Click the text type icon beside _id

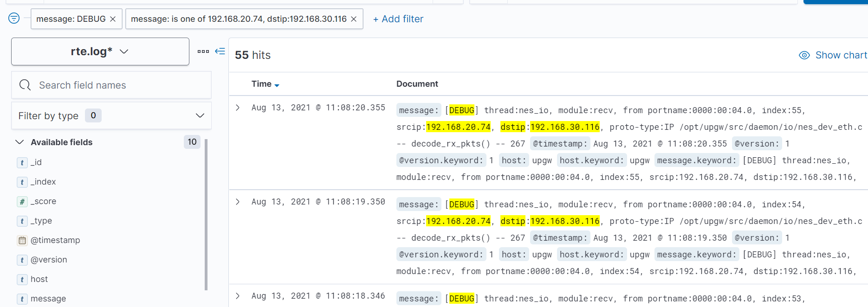click(x=22, y=162)
